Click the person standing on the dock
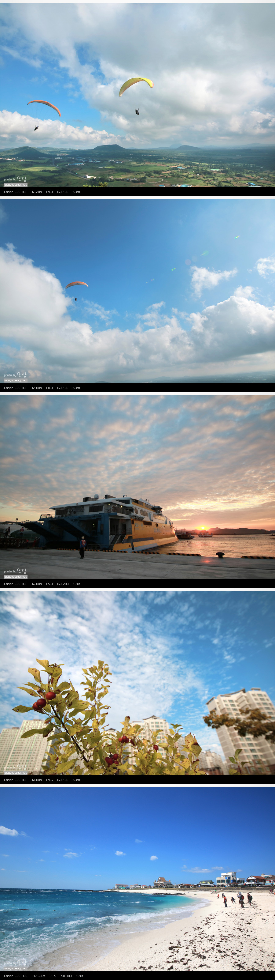The width and height of the screenshot is (275, 980). coord(82,547)
